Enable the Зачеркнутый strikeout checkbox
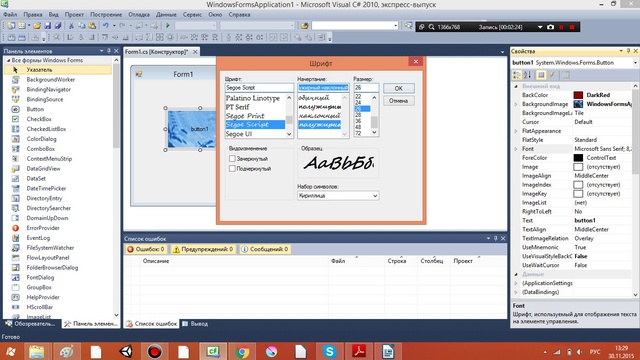The image size is (640, 360). [232, 158]
